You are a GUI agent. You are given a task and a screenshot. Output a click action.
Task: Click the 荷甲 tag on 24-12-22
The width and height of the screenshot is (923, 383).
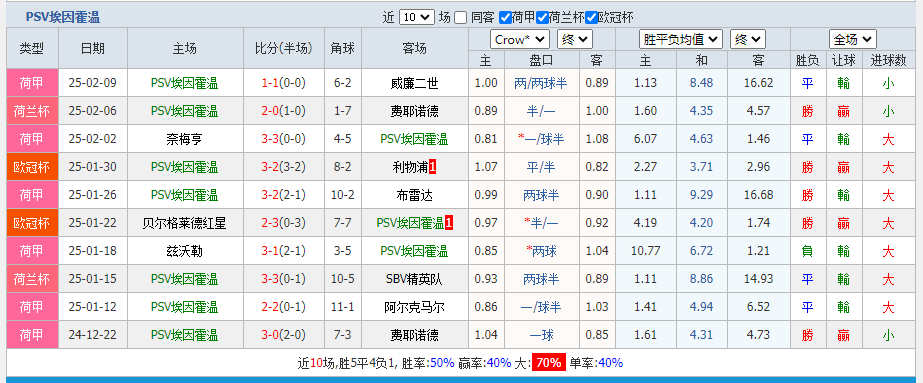tap(32, 335)
